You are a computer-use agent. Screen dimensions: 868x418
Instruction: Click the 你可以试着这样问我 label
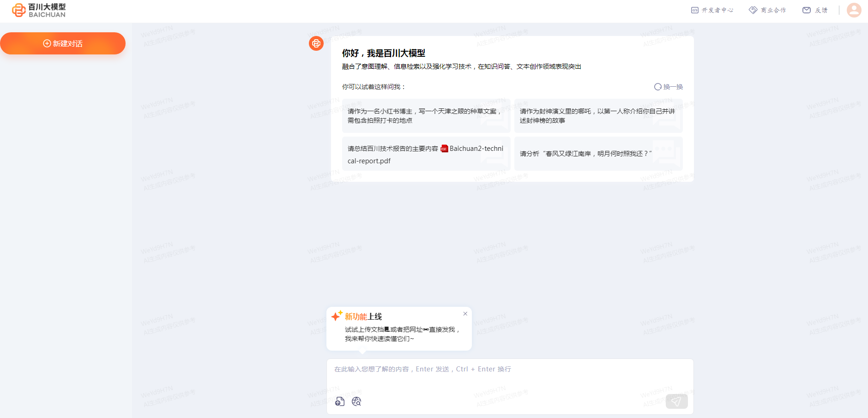(x=374, y=87)
